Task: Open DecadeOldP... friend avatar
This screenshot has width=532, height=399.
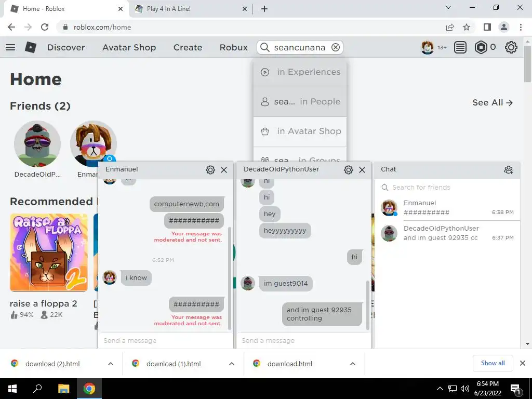Action: coord(37,144)
